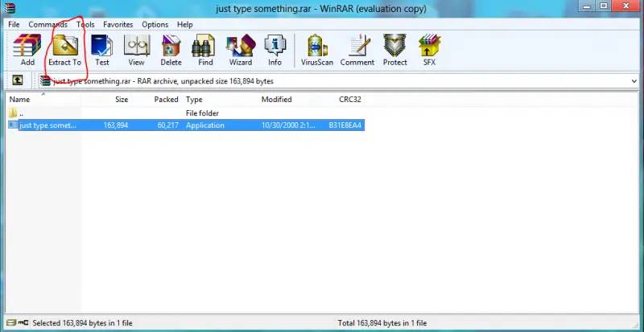Click the B31E8EA4 CRC32 value
644x332 pixels.
(x=345, y=125)
